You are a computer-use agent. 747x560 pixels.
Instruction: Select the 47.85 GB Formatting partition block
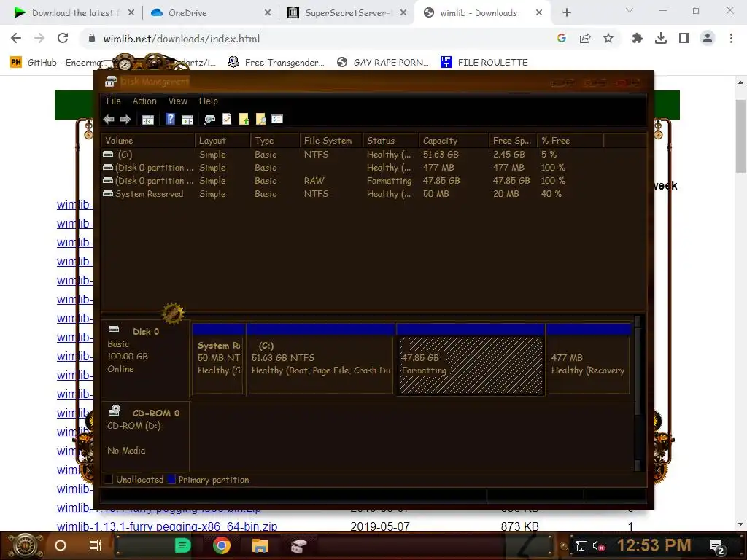click(x=471, y=359)
